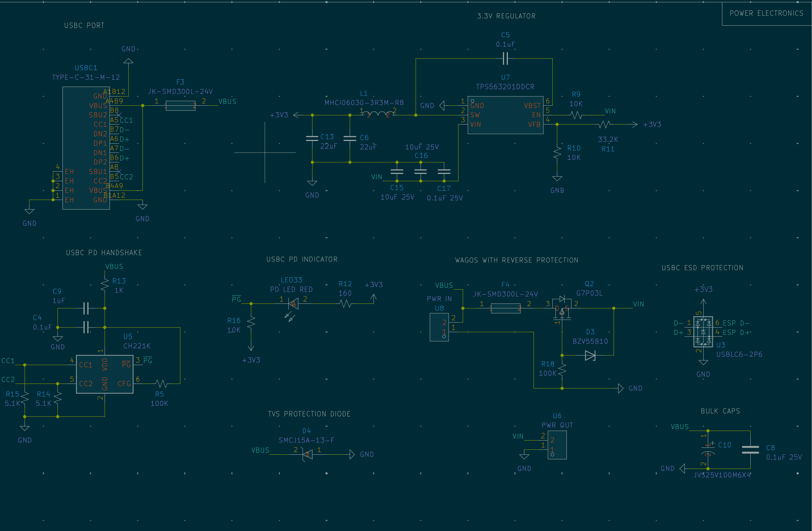Screen dimensions: 812x531
Task: Select the C9 1uF capacitor symbol
Action: (86, 308)
